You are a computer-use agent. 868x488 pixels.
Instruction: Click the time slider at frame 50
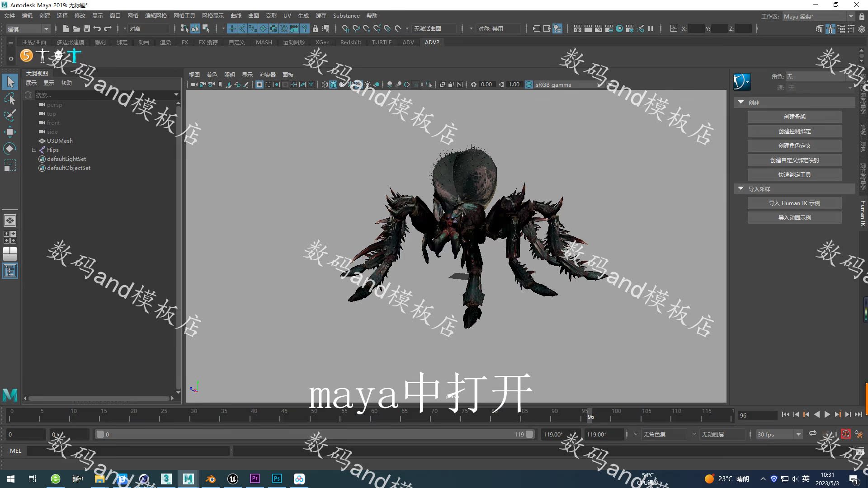[314, 415]
